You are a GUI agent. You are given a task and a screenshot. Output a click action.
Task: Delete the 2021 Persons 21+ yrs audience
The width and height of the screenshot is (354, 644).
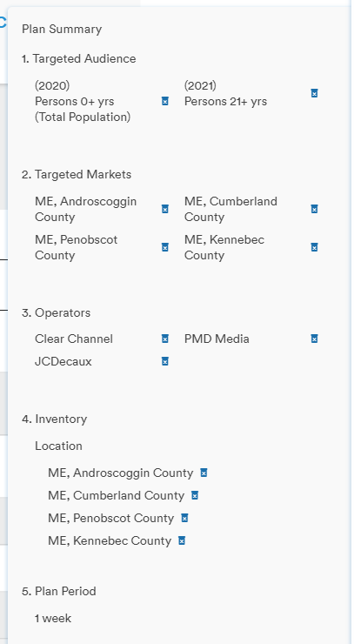point(314,93)
